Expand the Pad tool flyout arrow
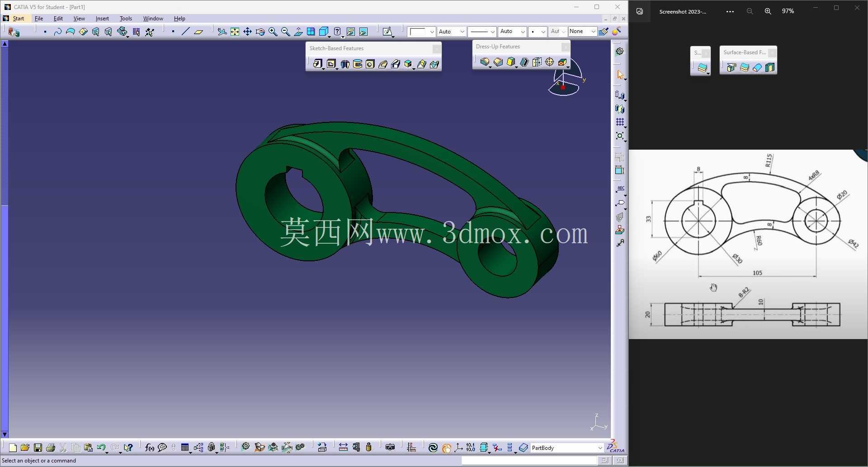Screen dimensions: 868x467 pos(323,69)
